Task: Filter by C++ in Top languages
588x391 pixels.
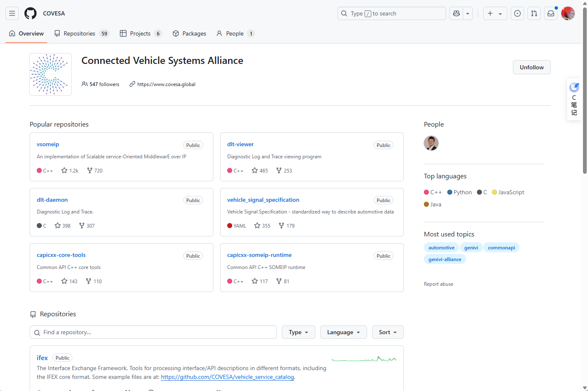Action: pos(433,192)
